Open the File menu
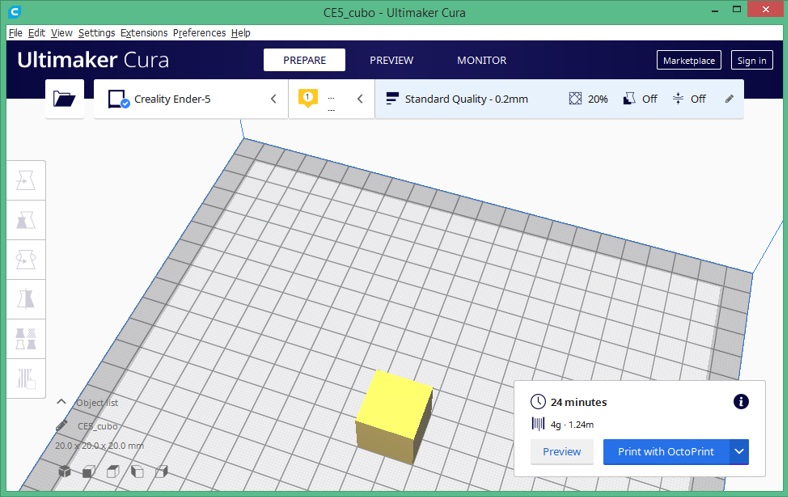Viewport: 788px width, 497px height. coord(16,33)
